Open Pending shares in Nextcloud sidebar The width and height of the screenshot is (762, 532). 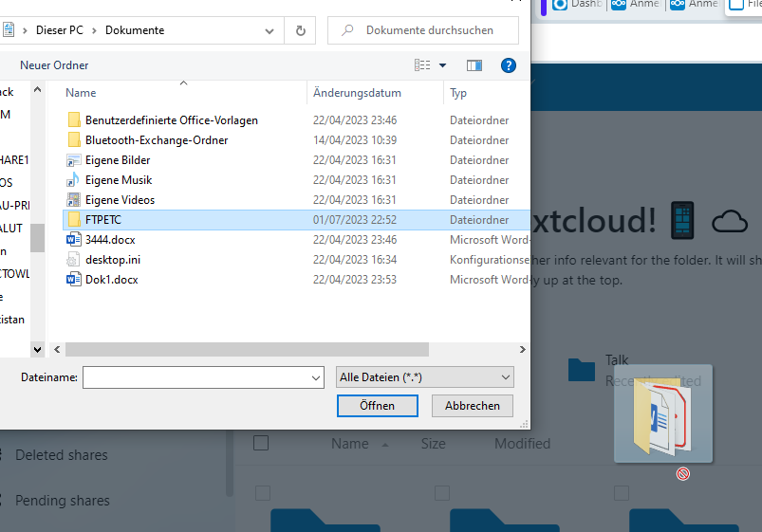pos(63,501)
